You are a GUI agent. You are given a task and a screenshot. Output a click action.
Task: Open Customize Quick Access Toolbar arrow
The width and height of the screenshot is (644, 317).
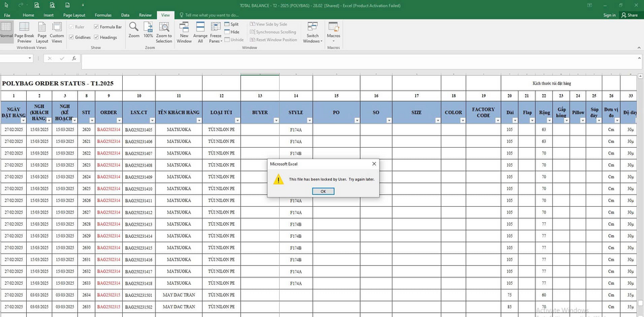[x=83, y=5]
